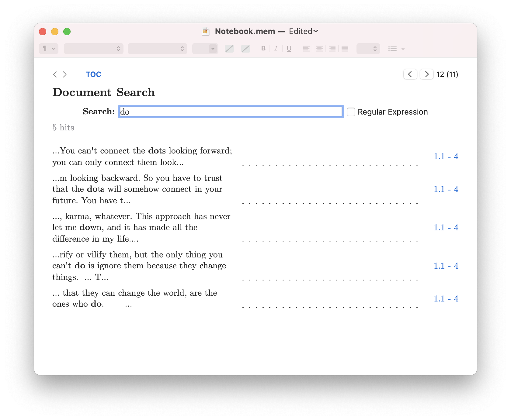The width and height of the screenshot is (511, 420).
Task: Center align text
Action: (x=319, y=49)
